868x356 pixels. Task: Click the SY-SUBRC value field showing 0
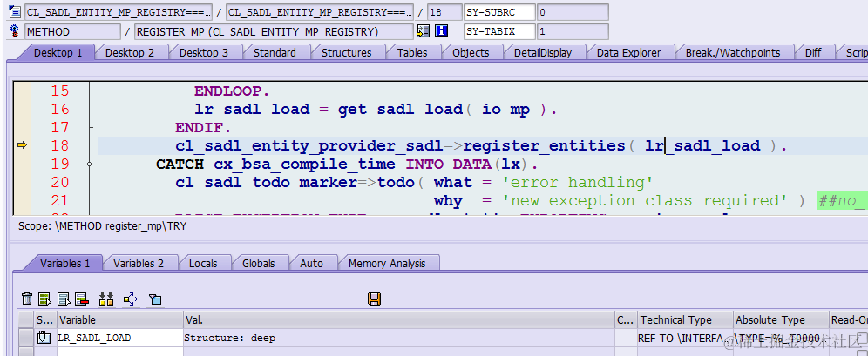click(x=573, y=11)
